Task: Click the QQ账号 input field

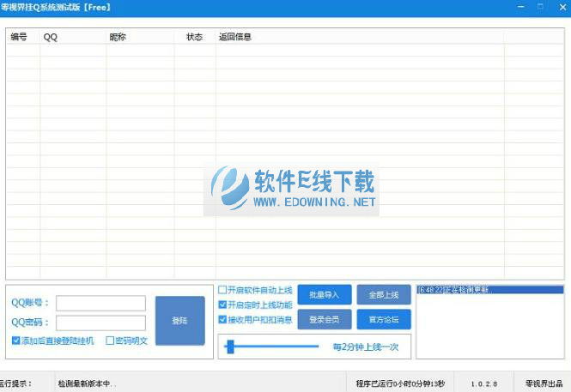Action: click(100, 303)
